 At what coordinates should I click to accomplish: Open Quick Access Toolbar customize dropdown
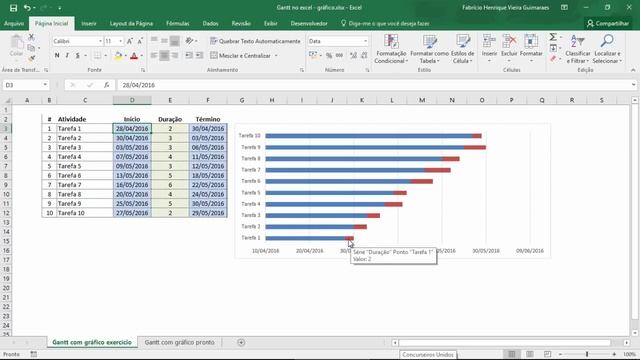[x=60, y=8]
